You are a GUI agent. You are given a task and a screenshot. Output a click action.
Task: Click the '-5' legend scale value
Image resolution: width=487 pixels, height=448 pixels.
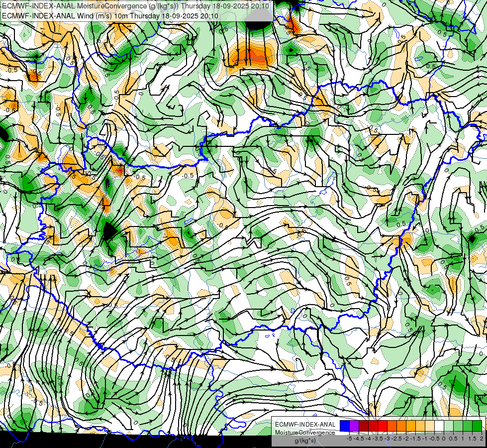(349, 439)
